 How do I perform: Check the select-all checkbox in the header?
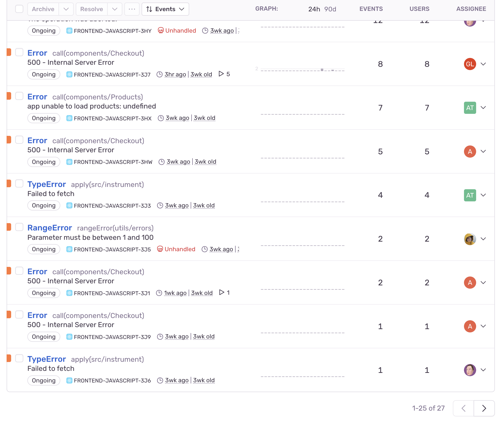coord(19,9)
